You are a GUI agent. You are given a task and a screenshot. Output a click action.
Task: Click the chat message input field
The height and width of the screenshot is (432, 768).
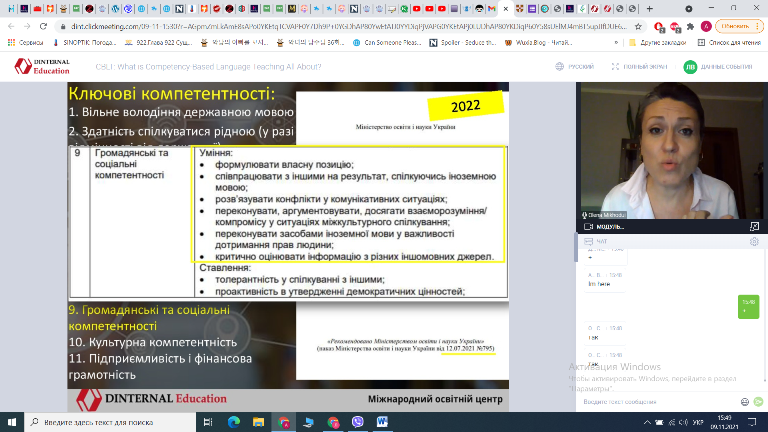click(659, 402)
